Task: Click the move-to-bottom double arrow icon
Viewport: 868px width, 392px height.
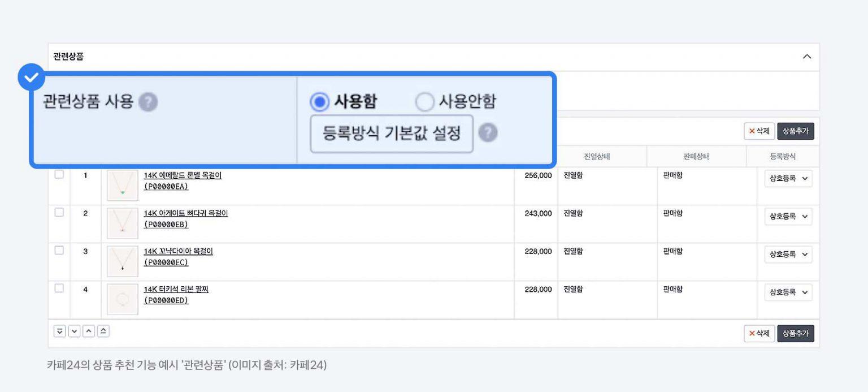Action: click(60, 331)
